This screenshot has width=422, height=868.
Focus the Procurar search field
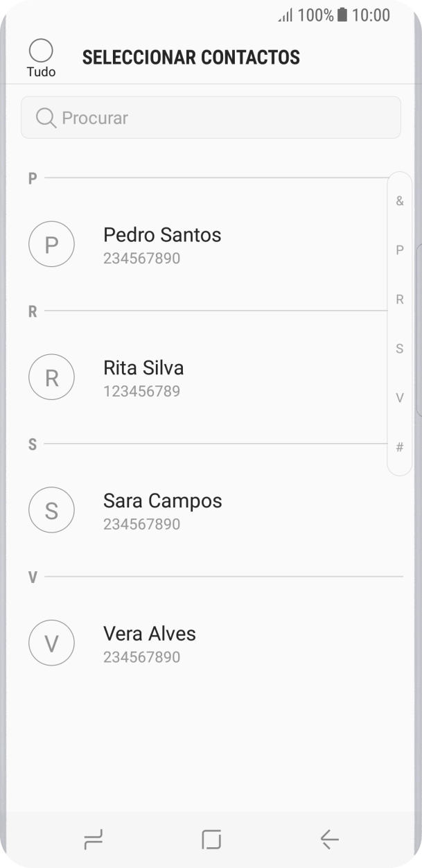tap(222, 118)
